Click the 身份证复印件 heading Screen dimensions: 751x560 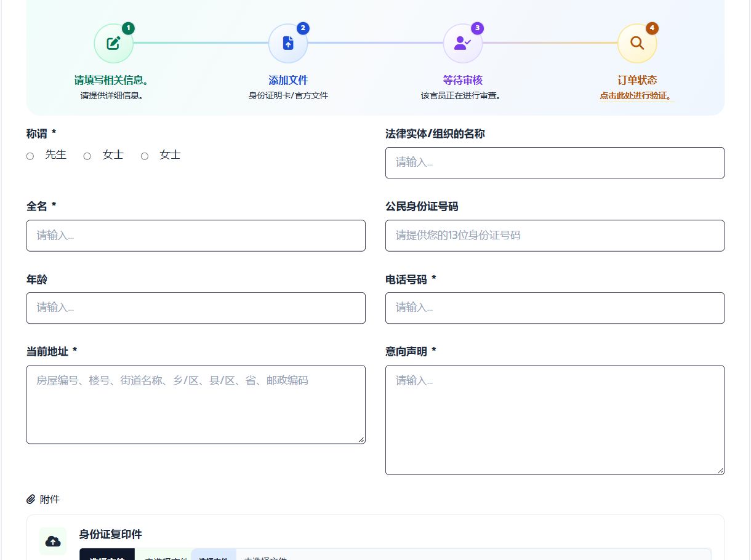pyautogui.click(x=111, y=534)
